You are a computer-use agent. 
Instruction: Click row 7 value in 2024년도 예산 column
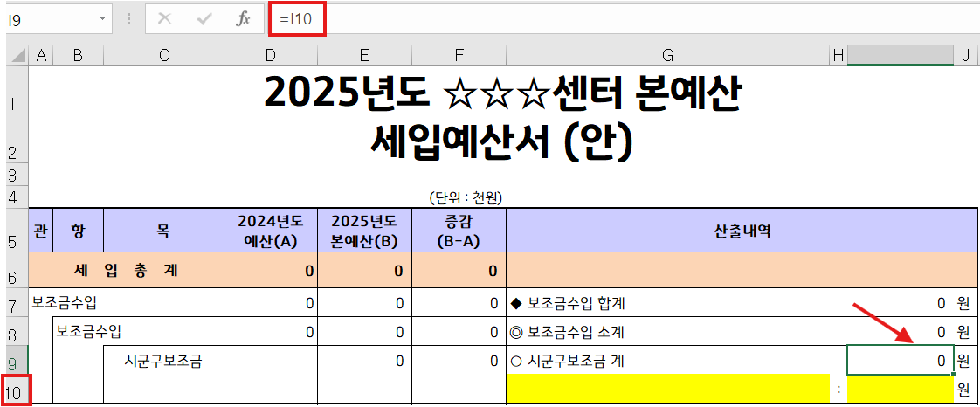[x=270, y=303]
